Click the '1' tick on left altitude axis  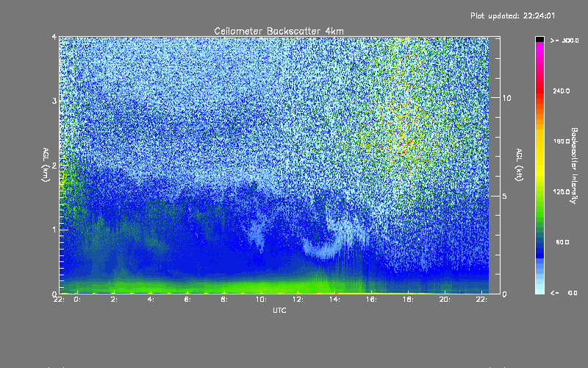tap(54, 230)
